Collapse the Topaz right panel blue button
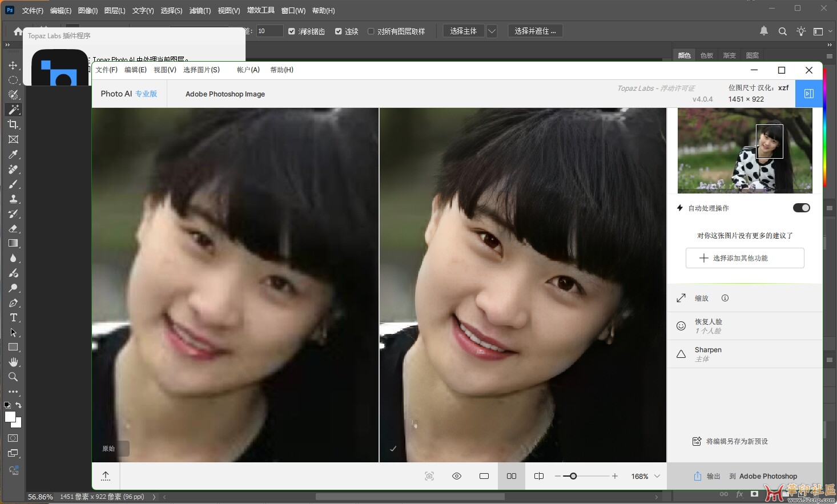837x504 pixels. click(x=809, y=94)
